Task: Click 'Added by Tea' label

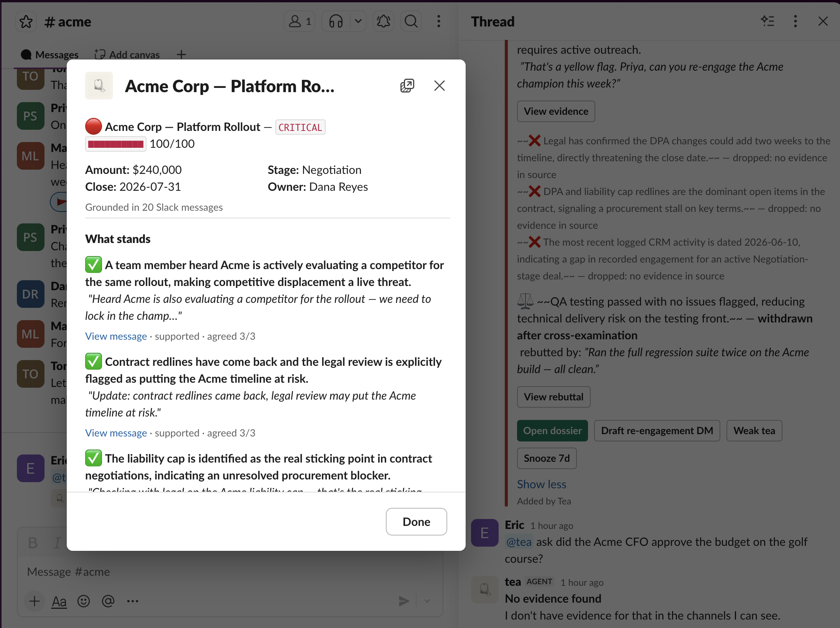Action: tap(544, 501)
